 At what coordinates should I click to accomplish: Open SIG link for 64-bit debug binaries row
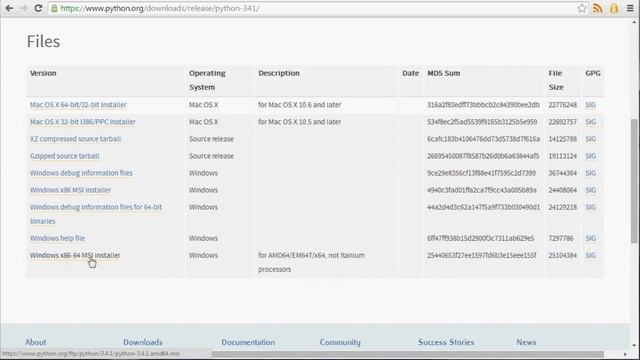pos(590,207)
